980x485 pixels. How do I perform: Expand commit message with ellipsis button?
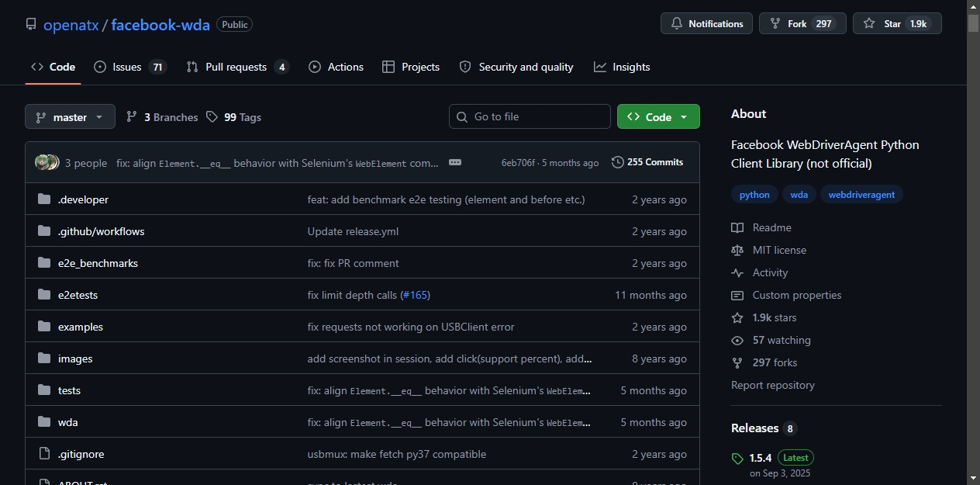point(455,162)
